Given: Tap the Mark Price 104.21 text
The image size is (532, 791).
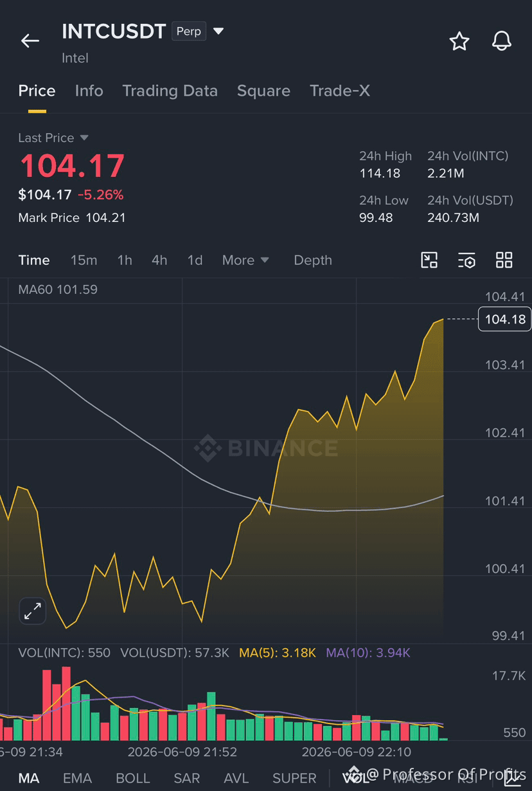Looking at the screenshot, I should click(72, 217).
